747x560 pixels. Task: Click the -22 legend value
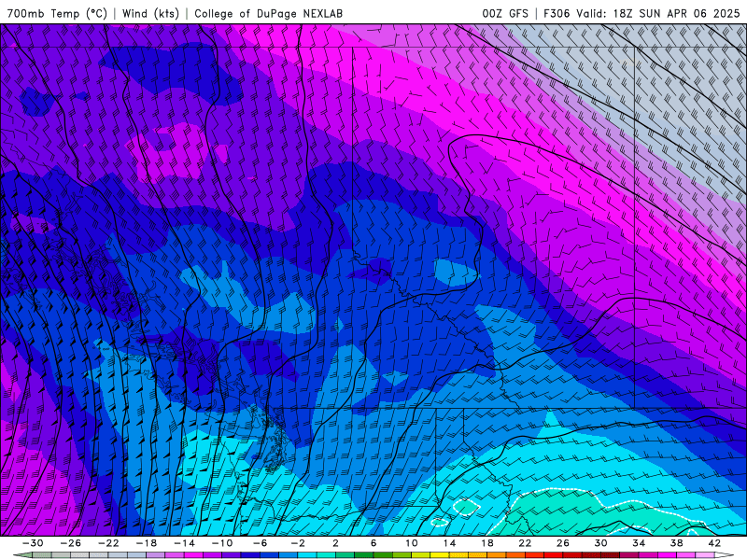click(108, 543)
